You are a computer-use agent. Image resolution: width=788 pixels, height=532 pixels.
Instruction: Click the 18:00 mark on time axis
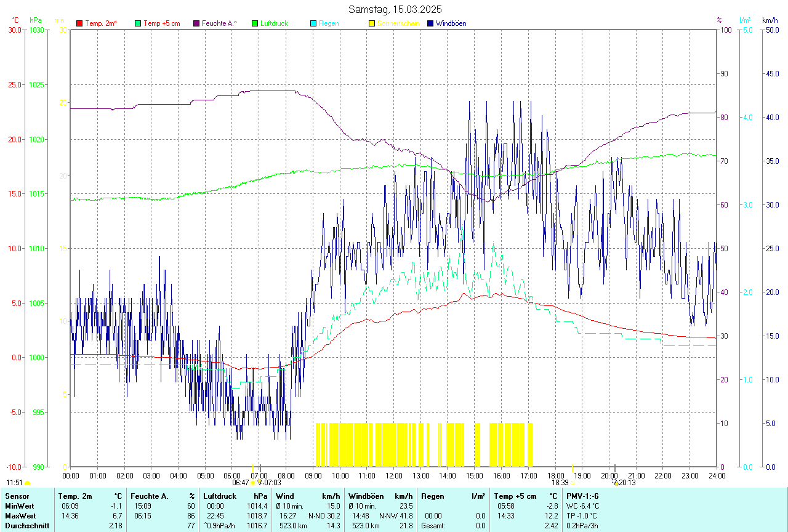click(x=555, y=475)
